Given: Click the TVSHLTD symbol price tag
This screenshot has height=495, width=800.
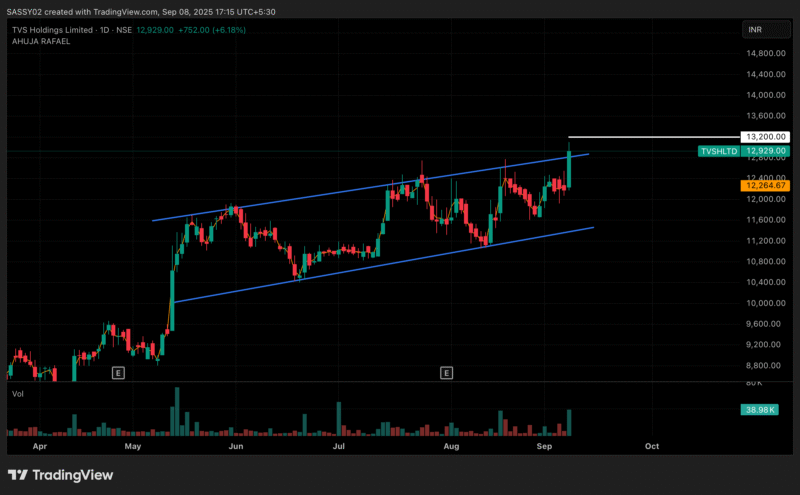Looking at the screenshot, I should click(718, 151).
